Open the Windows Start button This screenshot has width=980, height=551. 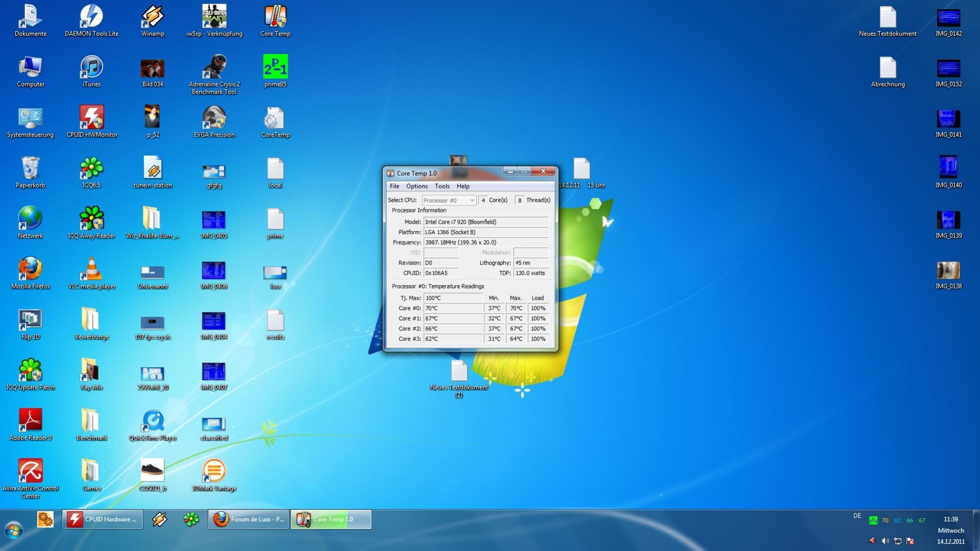14,531
